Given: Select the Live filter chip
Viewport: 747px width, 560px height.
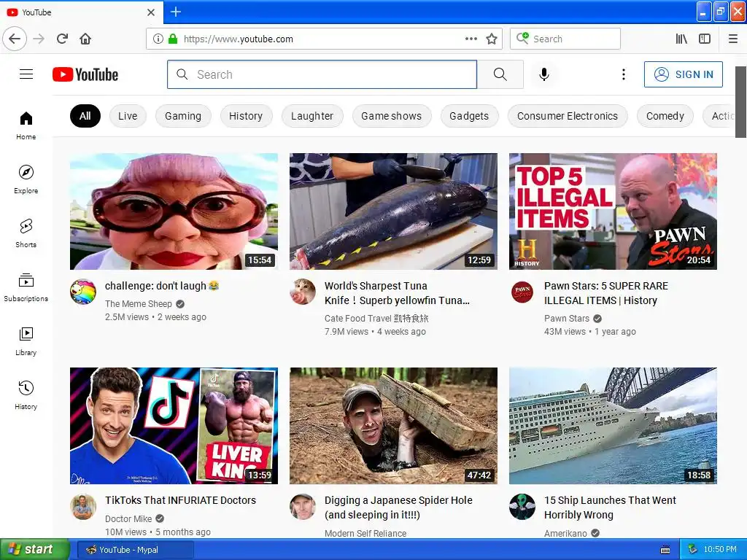Looking at the screenshot, I should tap(128, 116).
